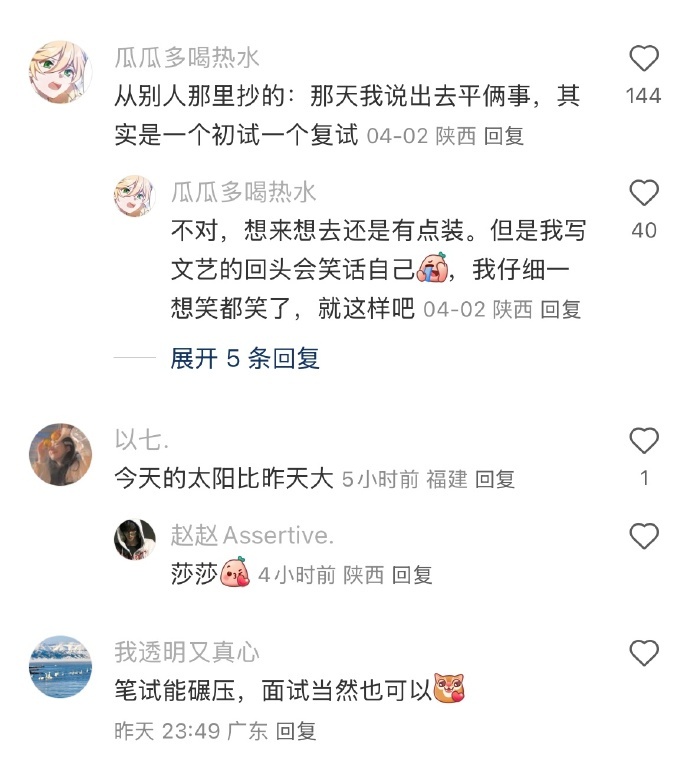The width and height of the screenshot is (690, 780).
Task: Open 瓜瓜多喝热水's top comment avatar
Action: point(61,72)
